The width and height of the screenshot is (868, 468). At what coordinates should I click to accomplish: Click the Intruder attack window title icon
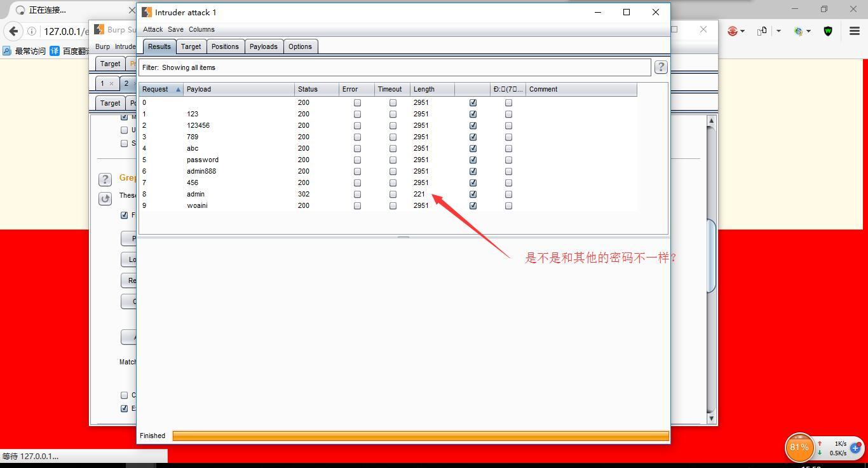click(x=147, y=12)
